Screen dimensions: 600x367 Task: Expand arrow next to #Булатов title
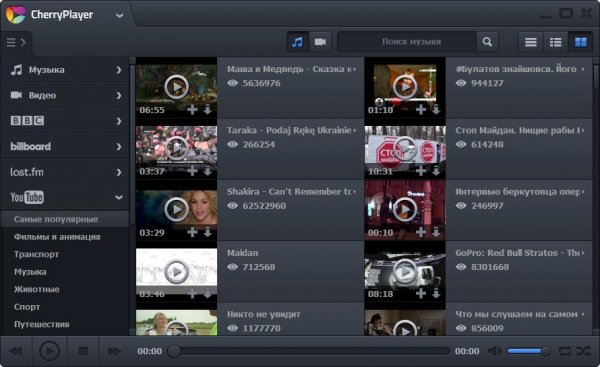click(x=583, y=69)
